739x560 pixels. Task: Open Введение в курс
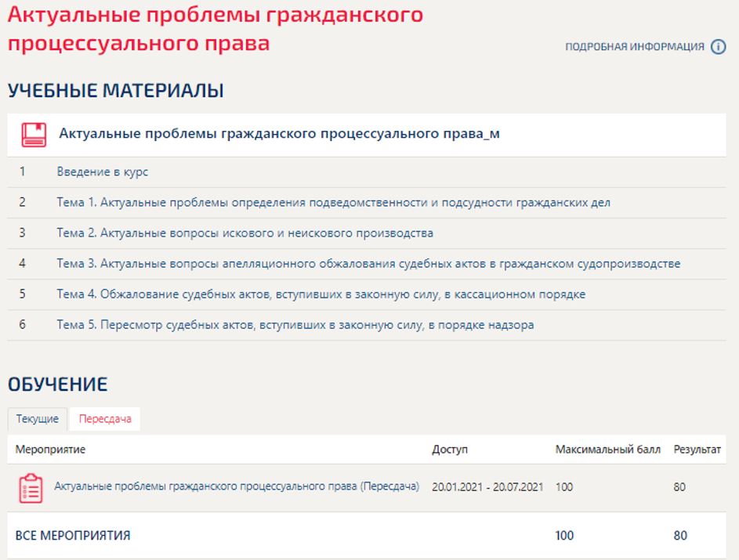pos(102,172)
